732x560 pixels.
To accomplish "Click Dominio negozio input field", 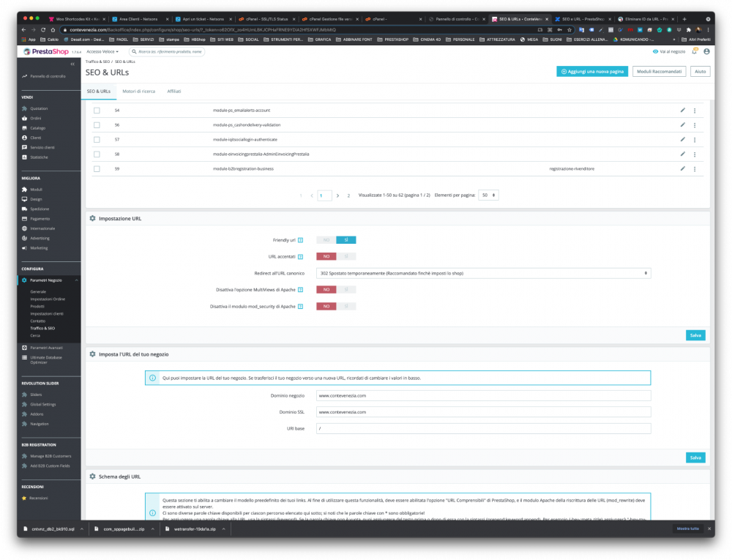I will pos(483,396).
